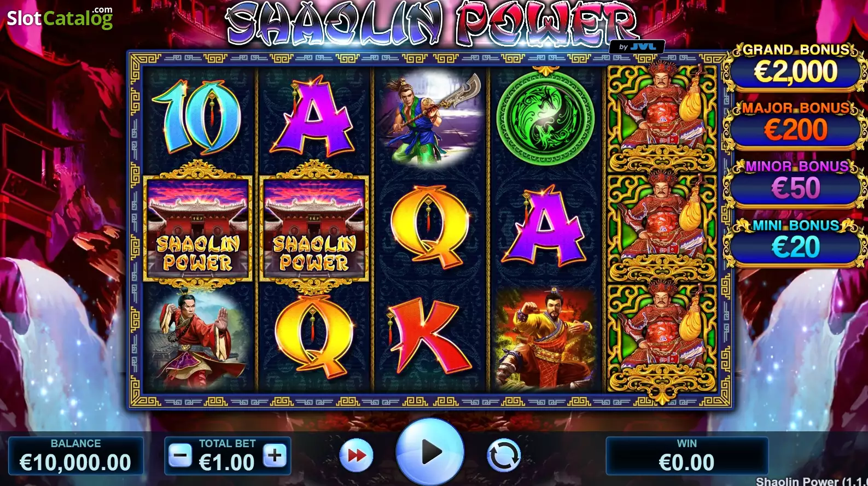Click the large blue spin play button
Viewport: 868px width, 486px height.
[x=430, y=452]
